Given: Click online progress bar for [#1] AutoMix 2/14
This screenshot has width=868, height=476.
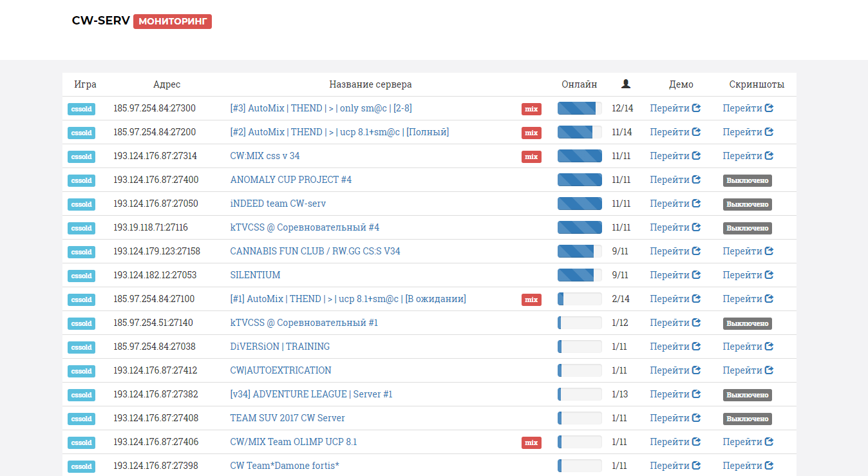Looking at the screenshot, I should [x=580, y=299].
